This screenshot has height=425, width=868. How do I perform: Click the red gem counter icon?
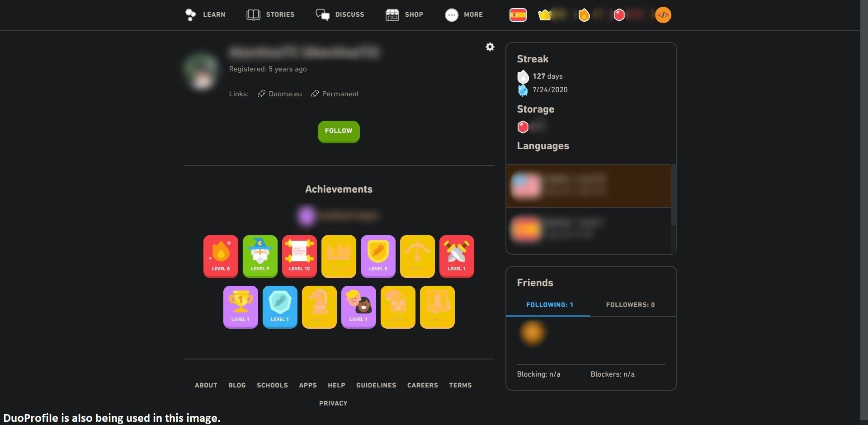click(619, 14)
